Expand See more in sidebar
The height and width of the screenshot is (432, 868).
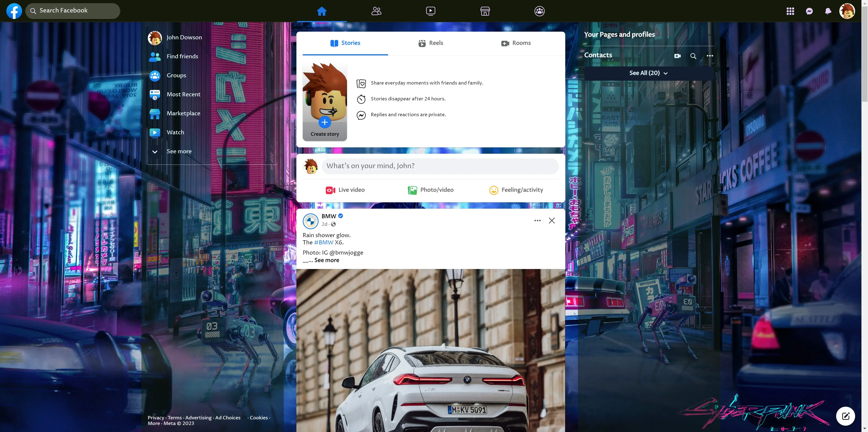coord(212,151)
